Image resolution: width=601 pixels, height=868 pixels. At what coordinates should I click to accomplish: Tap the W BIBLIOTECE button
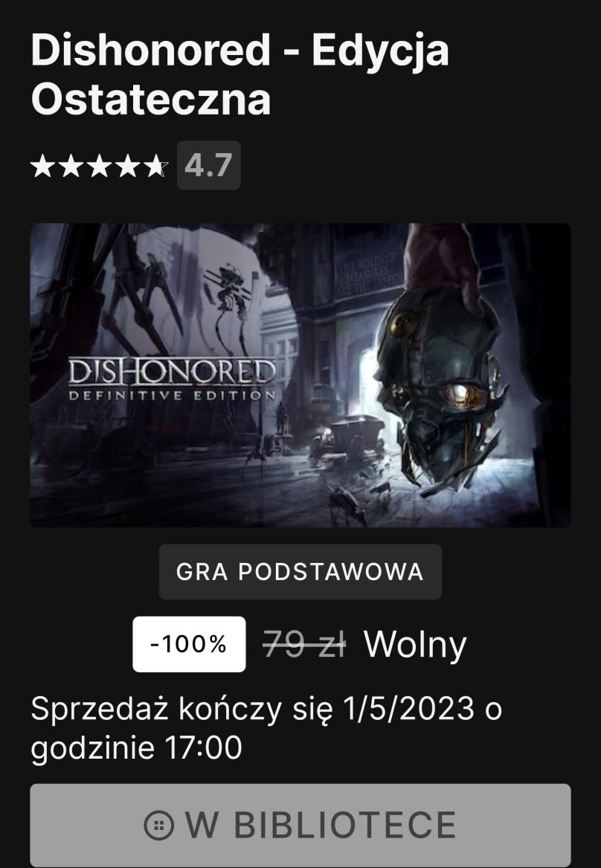point(300,825)
